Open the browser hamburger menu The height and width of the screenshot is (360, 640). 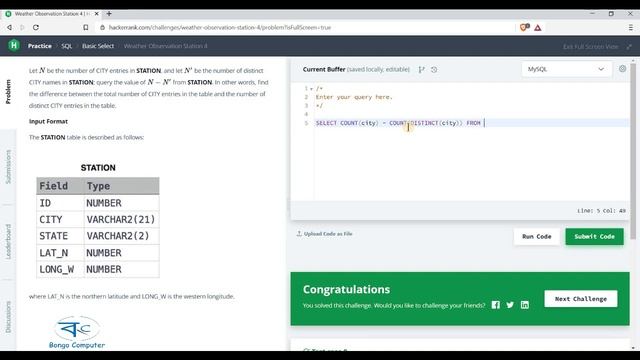tap(631, 27)
